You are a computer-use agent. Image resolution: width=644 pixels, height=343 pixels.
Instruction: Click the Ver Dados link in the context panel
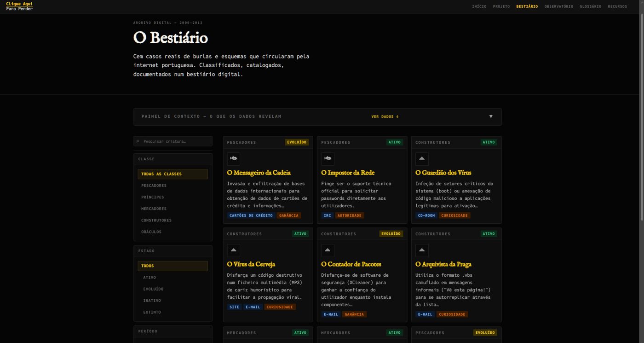[385, 116]
